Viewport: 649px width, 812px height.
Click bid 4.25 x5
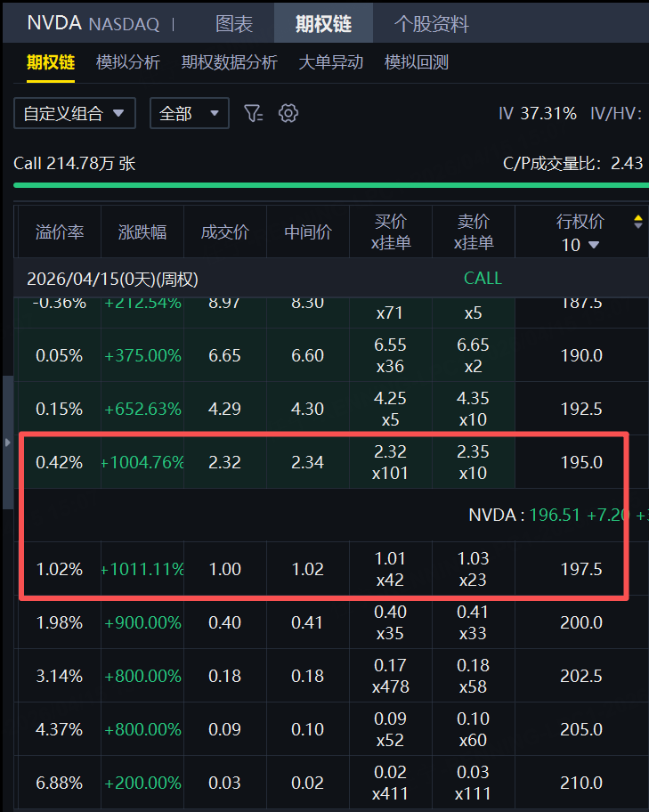tap(390, 409)
